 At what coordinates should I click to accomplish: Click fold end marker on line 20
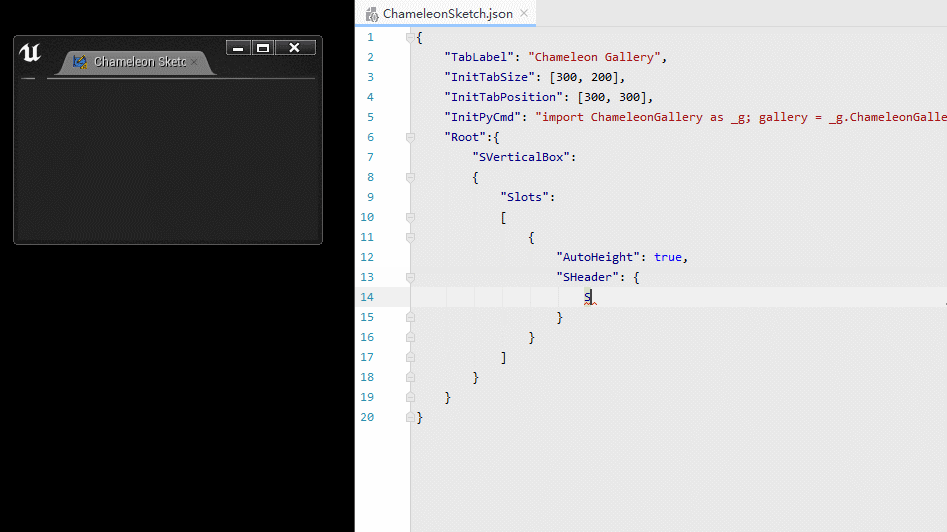click(410, 417)
